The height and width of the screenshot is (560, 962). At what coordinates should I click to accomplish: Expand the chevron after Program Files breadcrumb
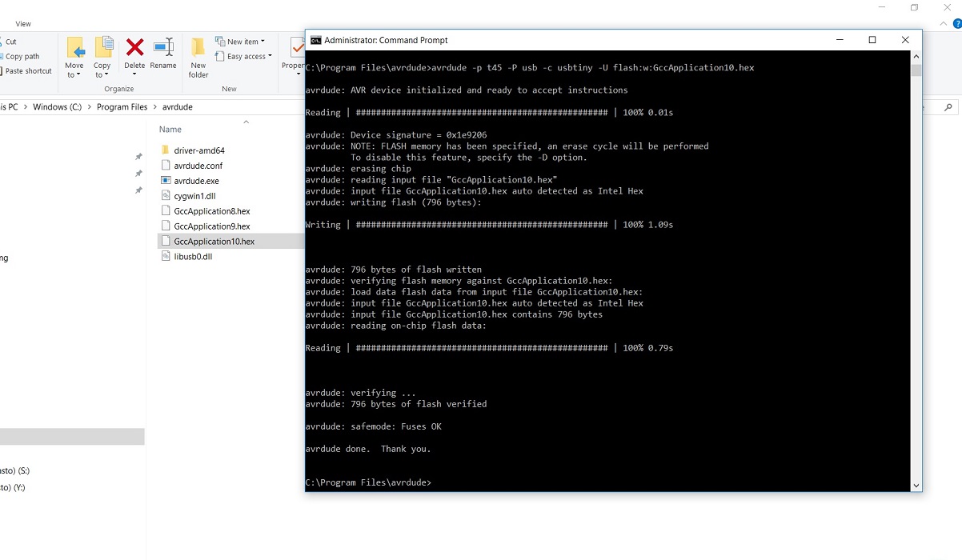154,107
